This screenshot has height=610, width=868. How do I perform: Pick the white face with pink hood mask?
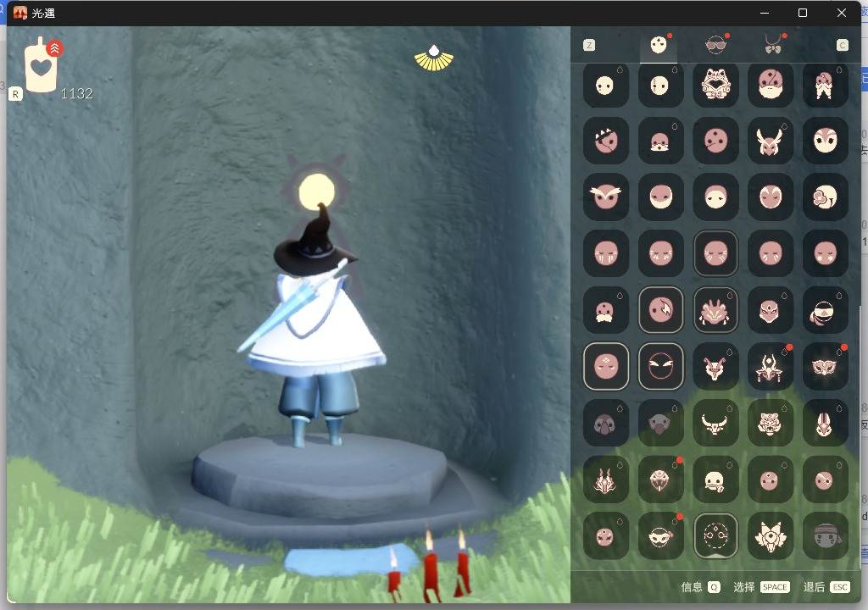[x=715, y=197]
